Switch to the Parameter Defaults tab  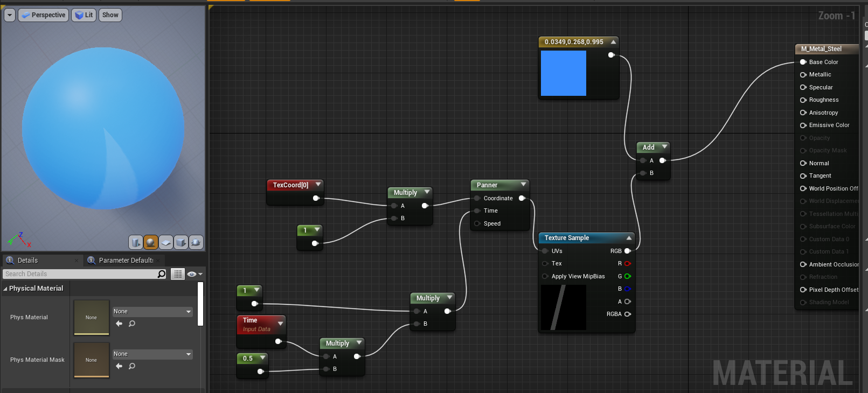click(125, 260)
